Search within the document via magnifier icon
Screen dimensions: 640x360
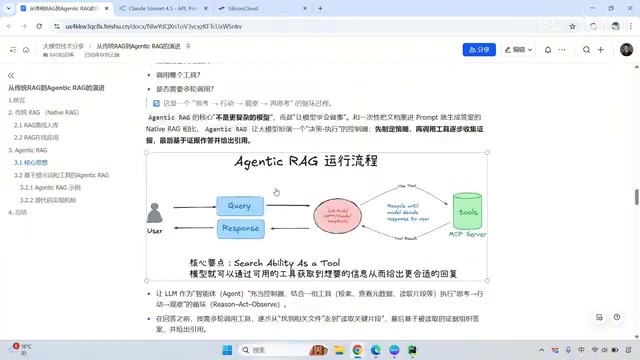(x=586, y=49)
